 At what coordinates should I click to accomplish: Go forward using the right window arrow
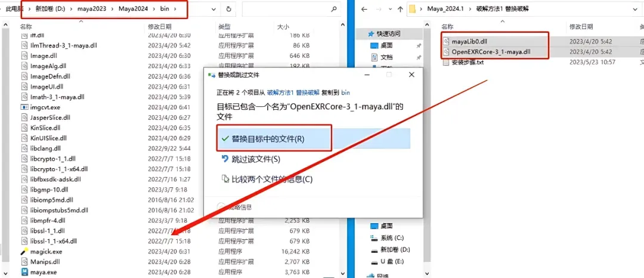[378, 9]
